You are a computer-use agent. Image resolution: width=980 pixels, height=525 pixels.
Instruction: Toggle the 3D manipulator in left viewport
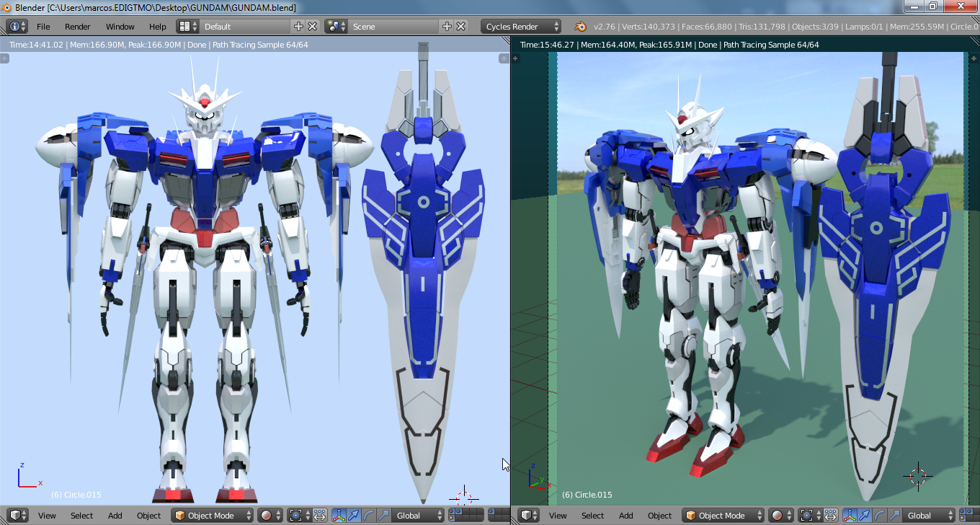point(339,516)
